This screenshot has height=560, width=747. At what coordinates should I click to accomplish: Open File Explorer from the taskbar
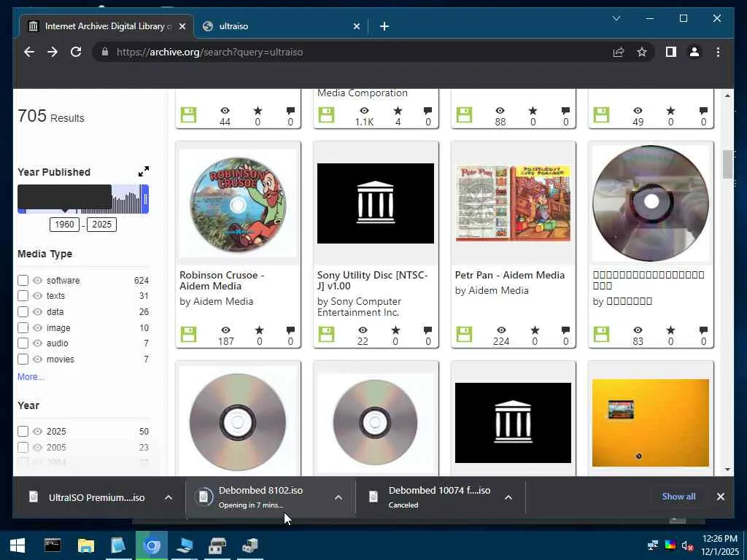[x=86, y=545]
